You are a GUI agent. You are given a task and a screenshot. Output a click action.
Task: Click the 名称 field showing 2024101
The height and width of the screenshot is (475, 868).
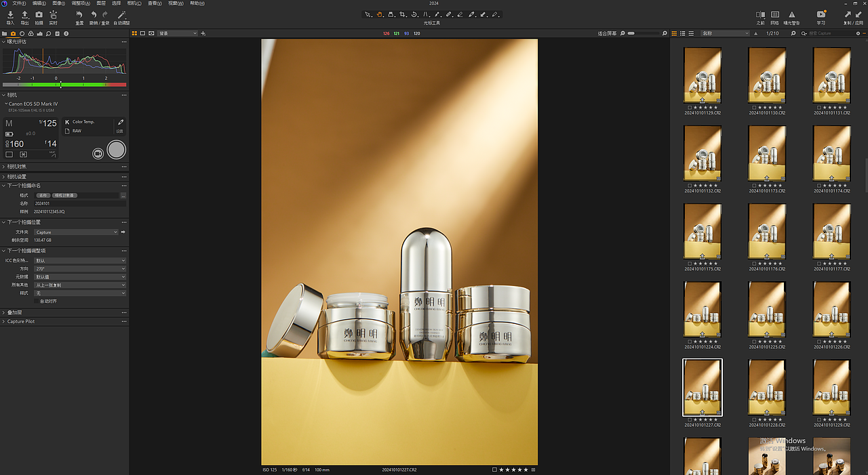coord(80,203)
